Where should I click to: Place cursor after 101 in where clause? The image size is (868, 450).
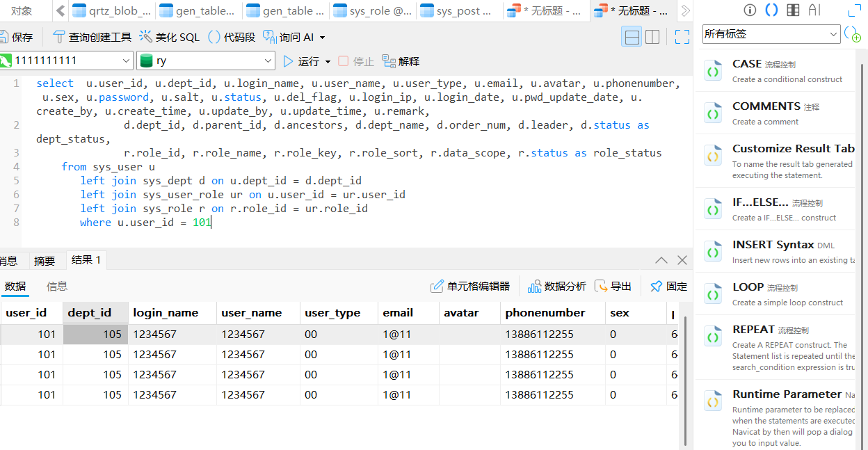pos(211,223)
